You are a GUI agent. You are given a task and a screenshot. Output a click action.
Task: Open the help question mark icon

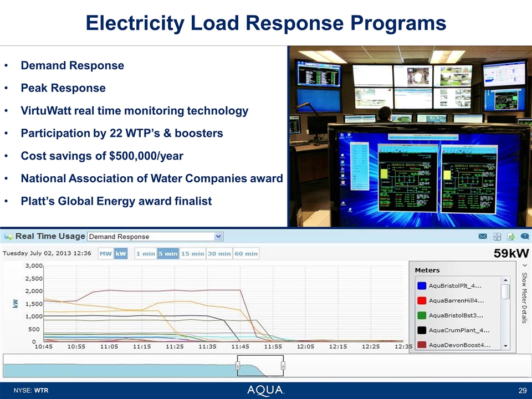(x=524, y=237)
